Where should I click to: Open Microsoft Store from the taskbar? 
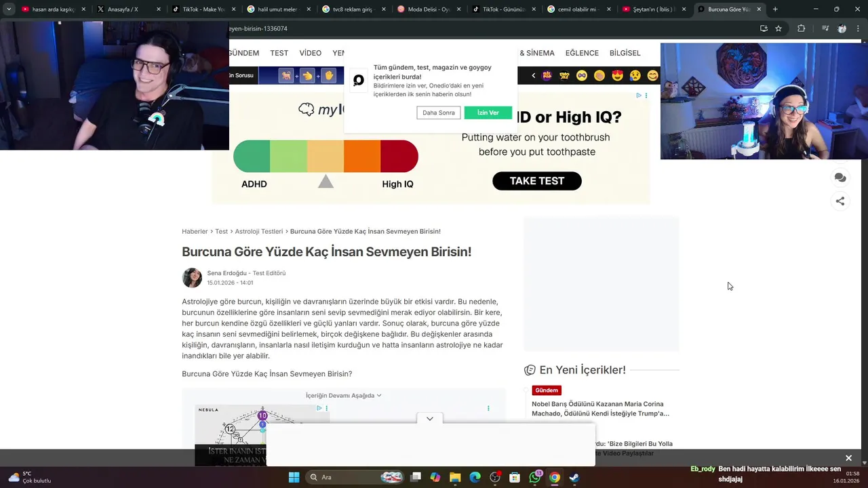coord(515,477)
